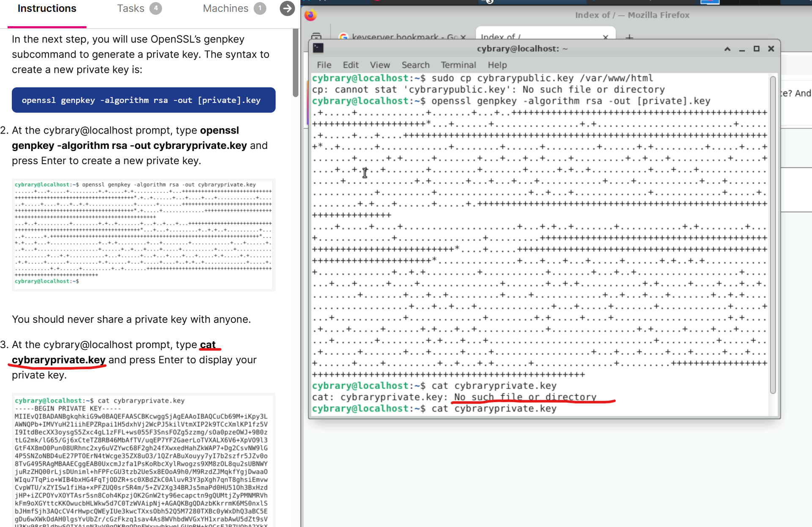Open the terminal Edit menu
The width and height of the screenshot is (812, 527).
pos(351,65)
